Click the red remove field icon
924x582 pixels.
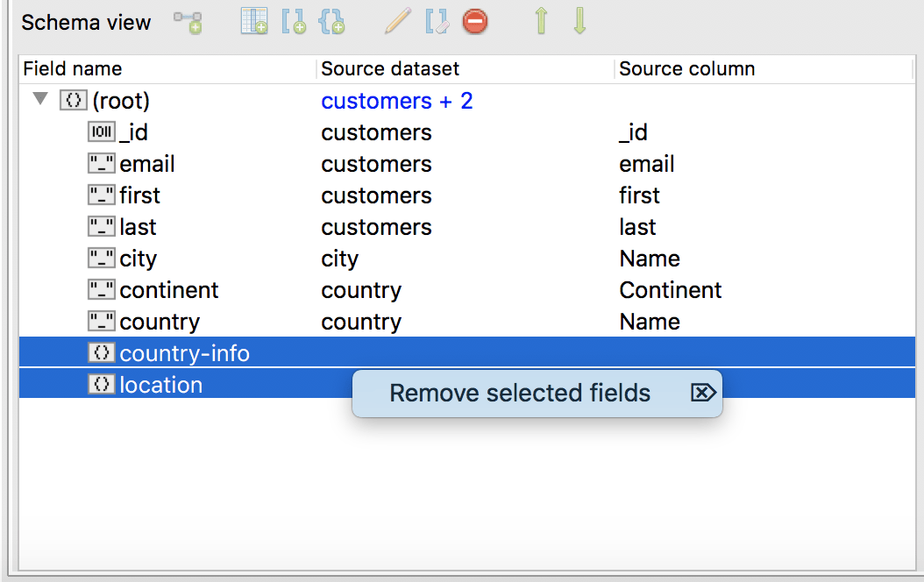pos(475,21)
